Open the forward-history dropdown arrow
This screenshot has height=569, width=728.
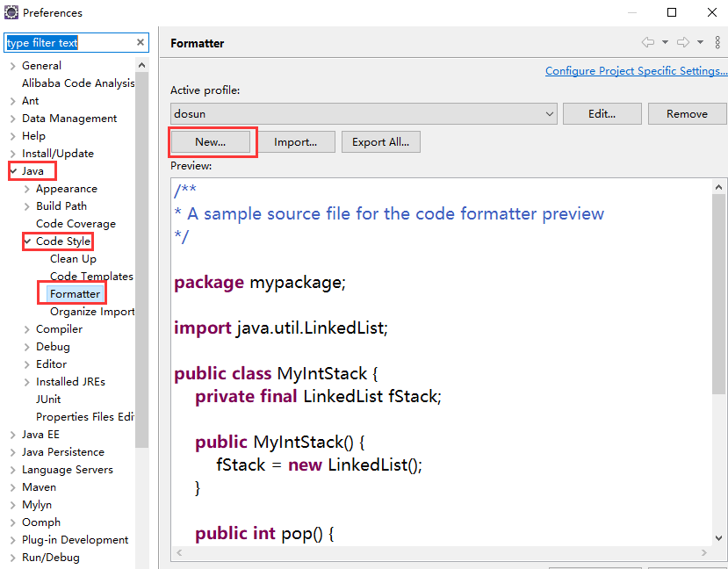(x=699, y=41)
